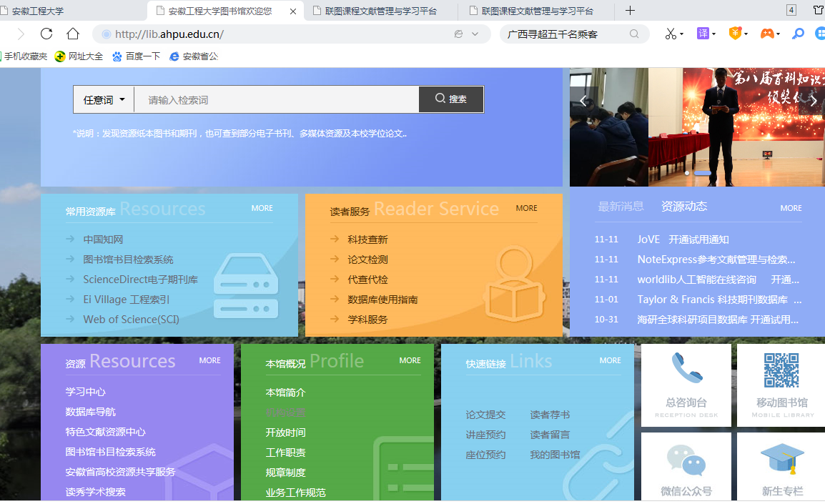Screen dimensions: 825x504
Task: Close the 安徽工程大学图书馆 tab
Action: click(x=293, y=11)
